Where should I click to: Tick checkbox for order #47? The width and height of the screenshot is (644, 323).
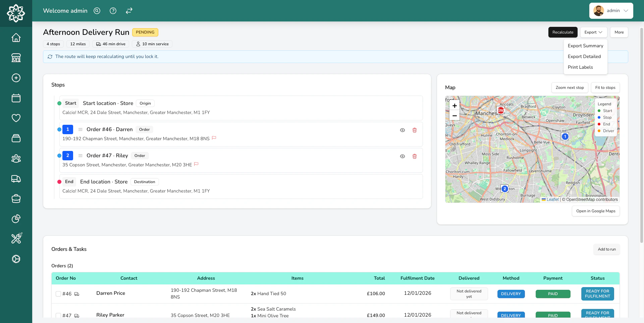click(x=58, y=316)
